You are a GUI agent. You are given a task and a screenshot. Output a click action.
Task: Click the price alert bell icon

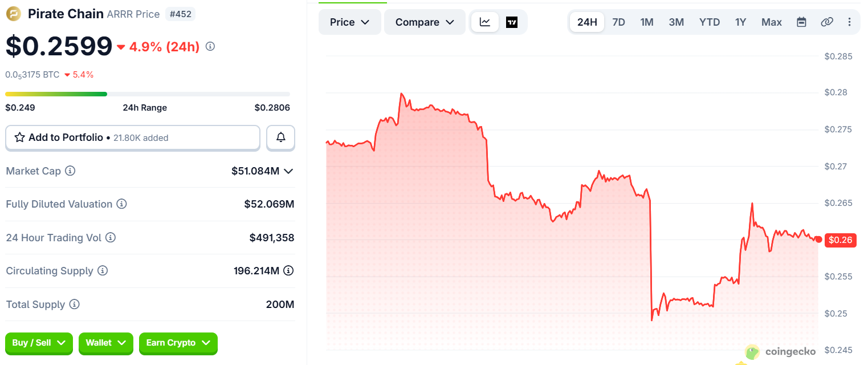[281, 137]
